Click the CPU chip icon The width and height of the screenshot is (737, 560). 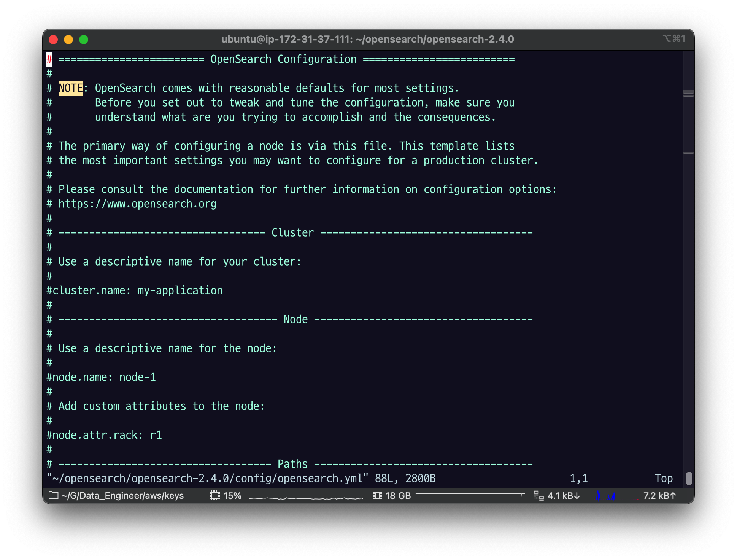(215, 495)
